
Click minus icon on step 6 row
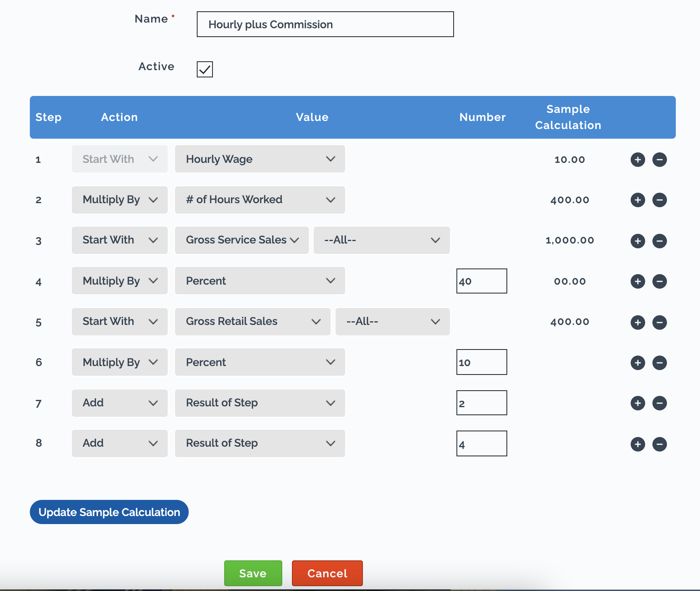click(x=659, y=363)
